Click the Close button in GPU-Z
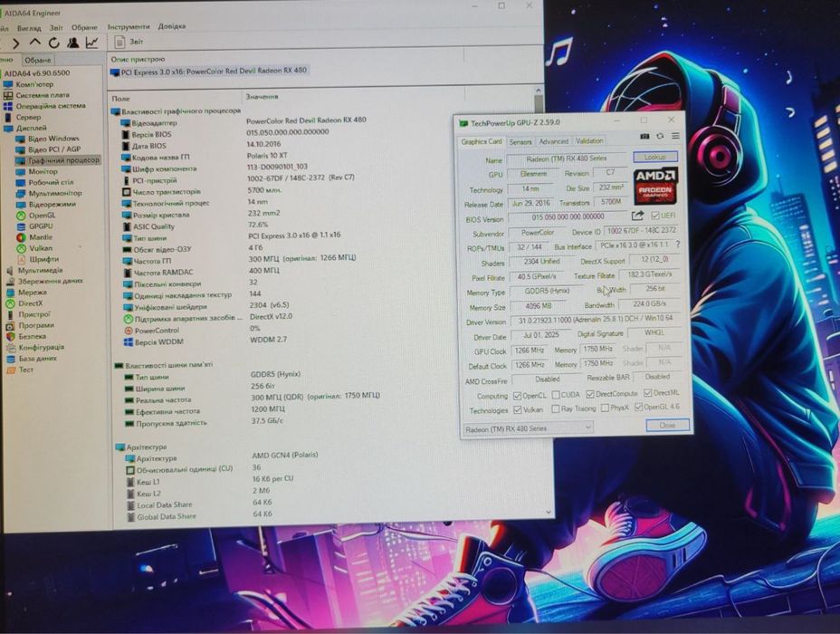Viewport: 840px width, 634px height. coord(667,425)
